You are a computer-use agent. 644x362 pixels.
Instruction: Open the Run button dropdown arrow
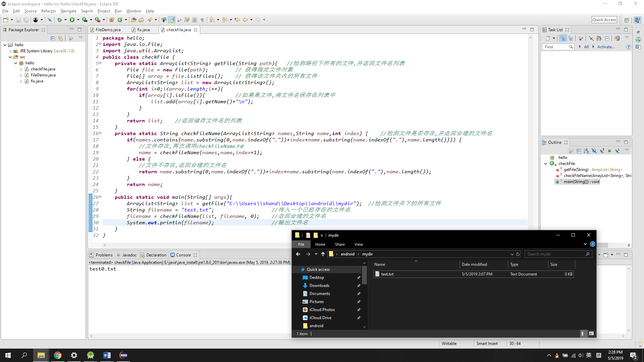click(78, 20)
